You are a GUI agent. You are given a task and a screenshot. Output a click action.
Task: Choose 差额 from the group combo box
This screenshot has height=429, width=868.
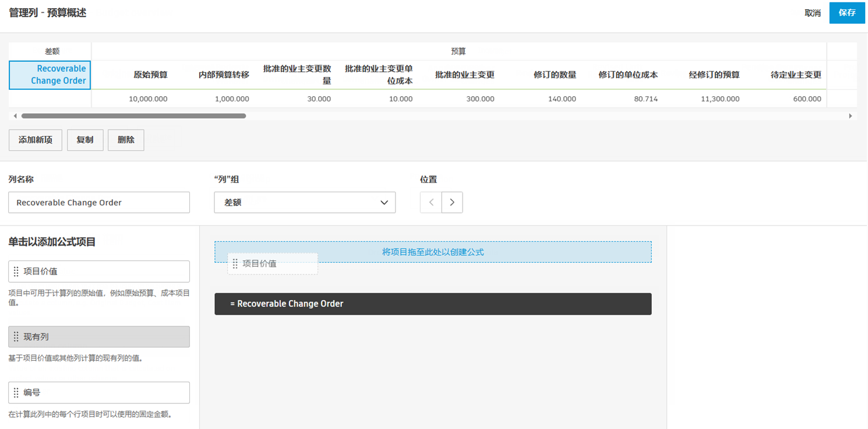coord(305,202)
